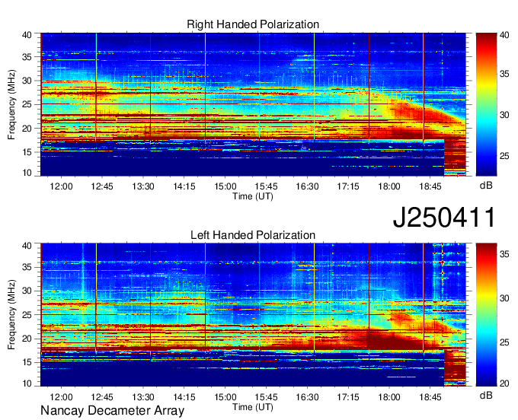Click 14:15 time tick on right-handed plot
Image resolution: width=518 pixels, height=420 pixels.
(184, 186)
